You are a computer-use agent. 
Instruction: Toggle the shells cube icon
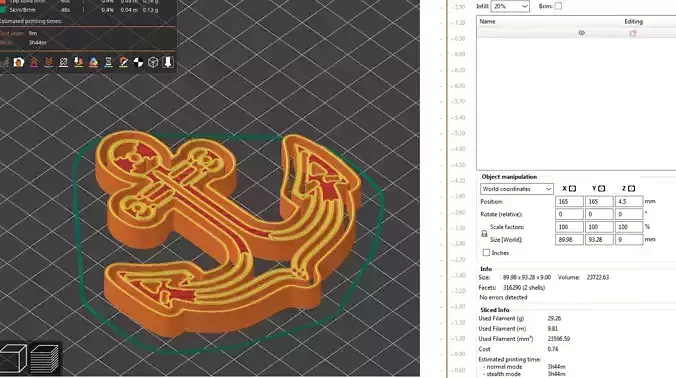click(x=153, y=62)
